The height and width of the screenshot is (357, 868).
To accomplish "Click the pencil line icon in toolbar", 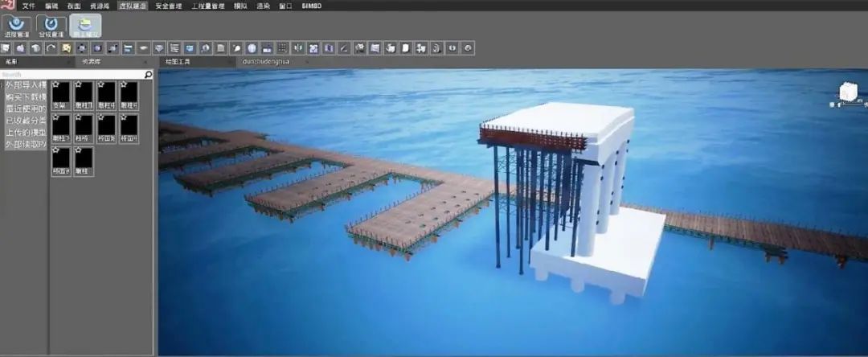I will tap(344, 48).
